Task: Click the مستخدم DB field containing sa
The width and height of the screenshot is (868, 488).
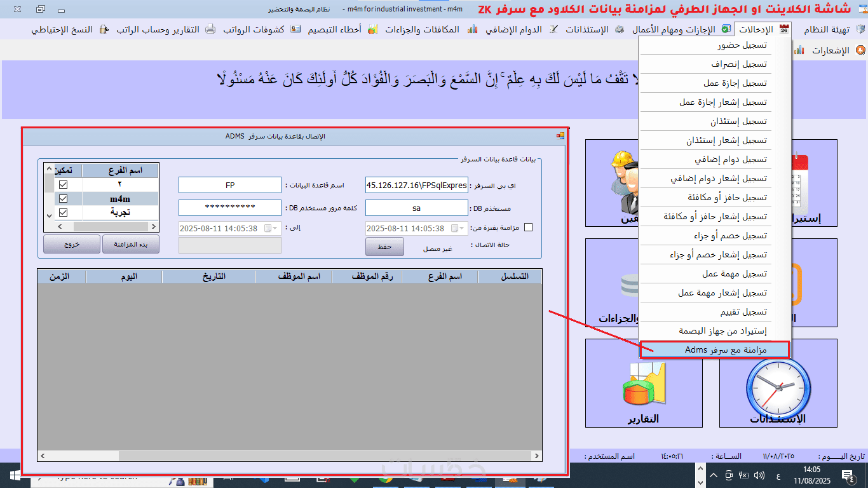Action: coord(417,208)
